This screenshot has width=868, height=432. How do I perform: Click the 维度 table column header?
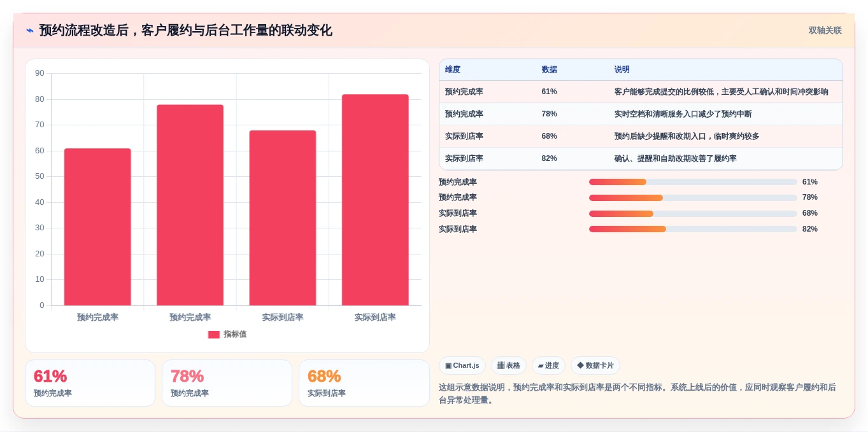click(453, 70)
